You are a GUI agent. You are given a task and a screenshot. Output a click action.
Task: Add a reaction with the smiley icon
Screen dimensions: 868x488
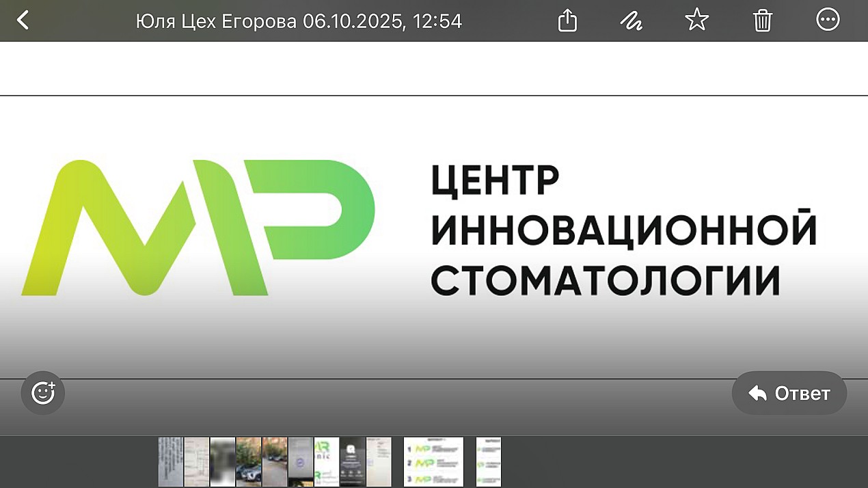tap(43, 393)
